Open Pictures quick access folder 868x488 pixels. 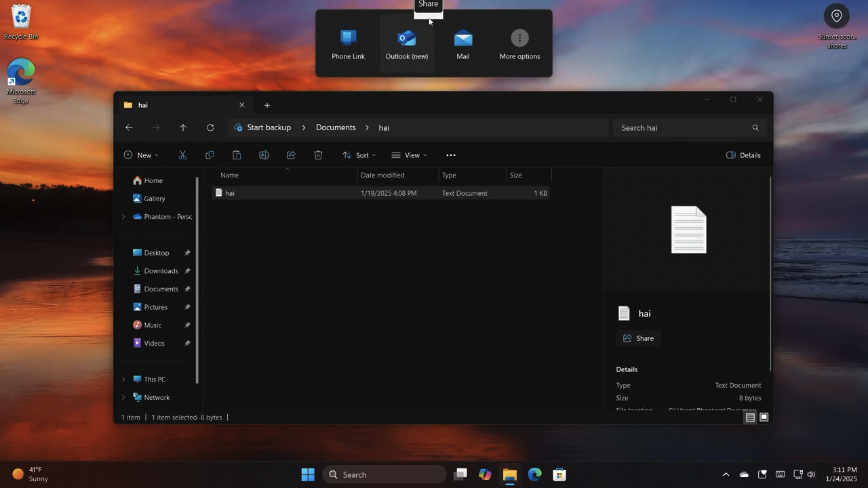coord(155,307)
